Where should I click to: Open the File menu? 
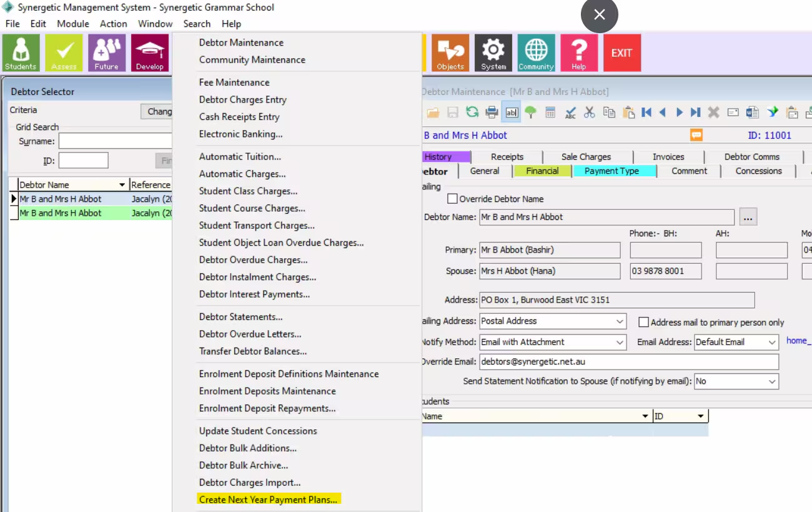click(12, 24)
